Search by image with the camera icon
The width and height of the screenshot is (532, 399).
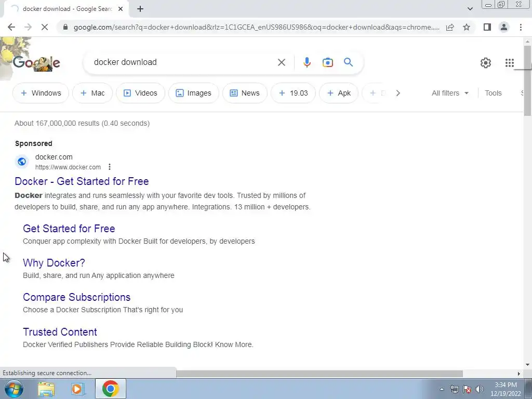[327, 62]
